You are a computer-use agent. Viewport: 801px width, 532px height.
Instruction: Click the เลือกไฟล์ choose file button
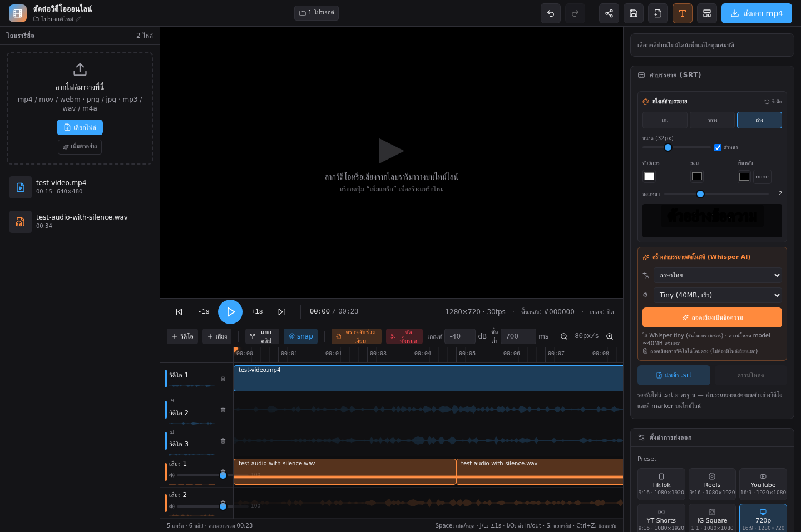point(80,127)
